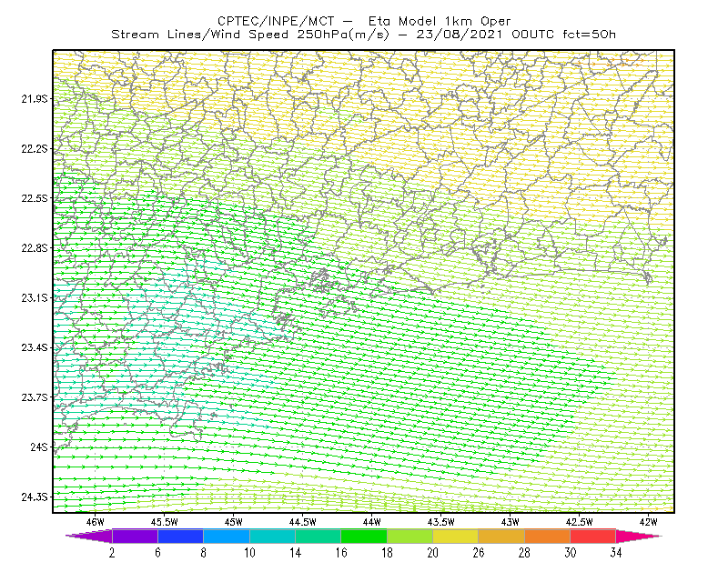Screen dimensions: 728x562
Task: Click the lime 18–20 m/s legend swatch
Action: 410,536
